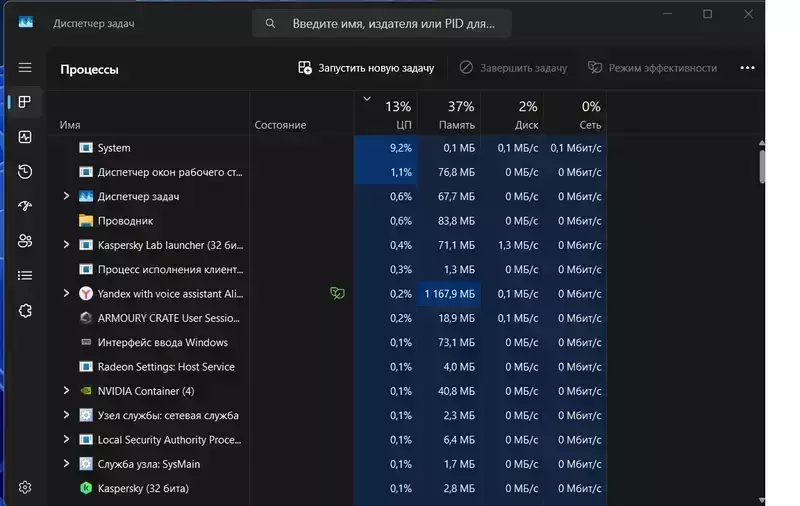Select Radeon Settings: Host Service row

pos(327,367)
